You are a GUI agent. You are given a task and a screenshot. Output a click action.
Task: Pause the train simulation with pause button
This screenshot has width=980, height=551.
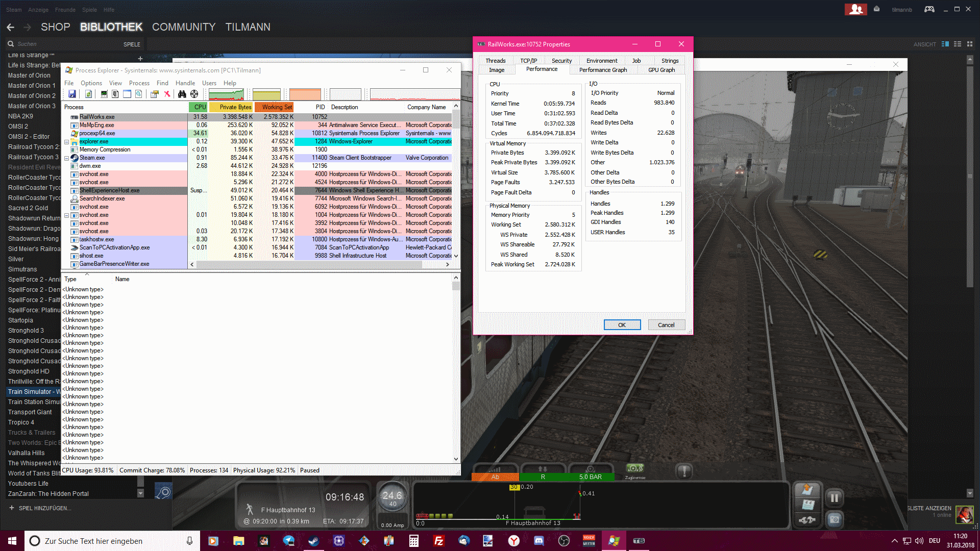coord(834,497)
